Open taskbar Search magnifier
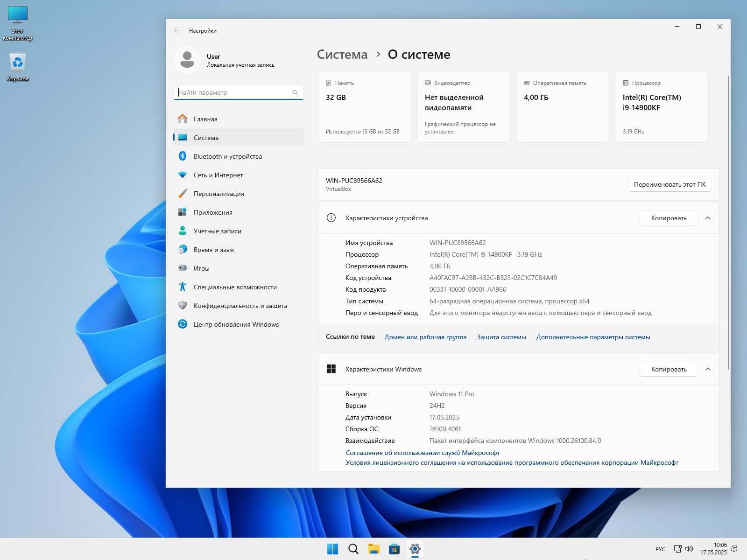Image resolution: width=747 pixels, height=560 pixels. pos(353,549)
